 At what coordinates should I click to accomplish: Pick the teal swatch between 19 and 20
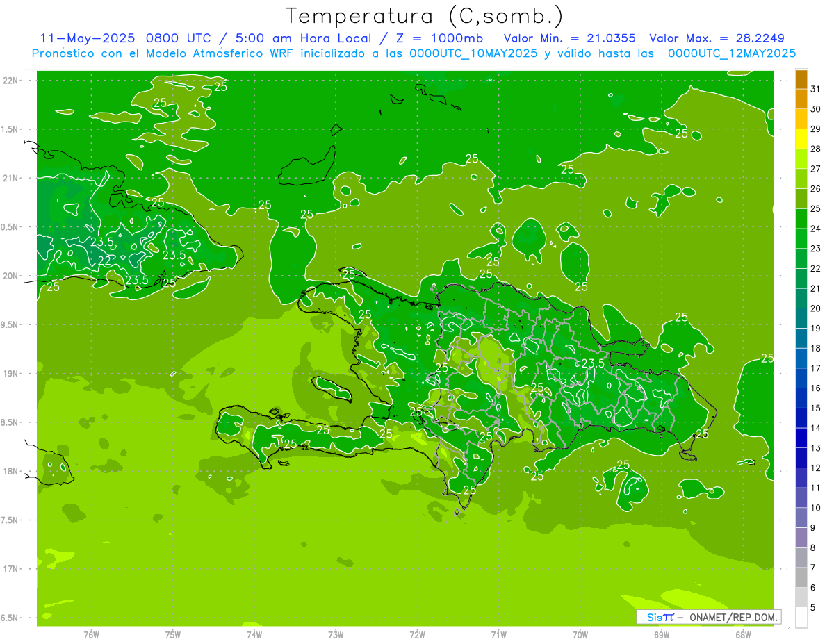pyautogui.click(x=801, y=318)
